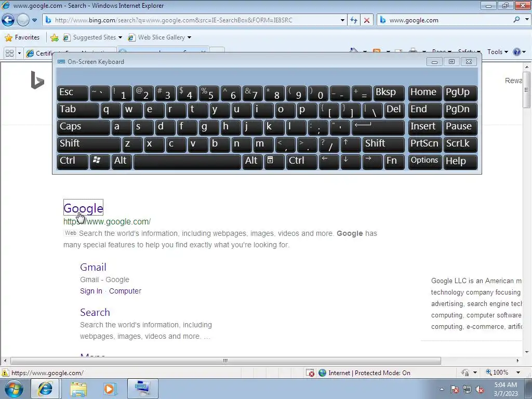This screenshot has width=532, height=399.
Task: Click the muted volume icon in the tray
Action: click(x=480, y=389)
